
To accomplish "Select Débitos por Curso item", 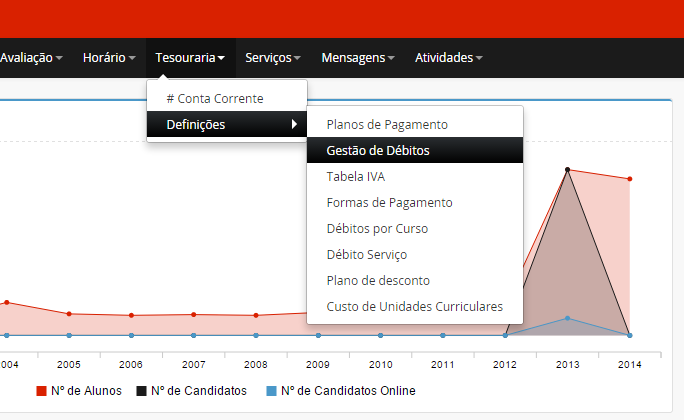I will (x=377, y=229).
